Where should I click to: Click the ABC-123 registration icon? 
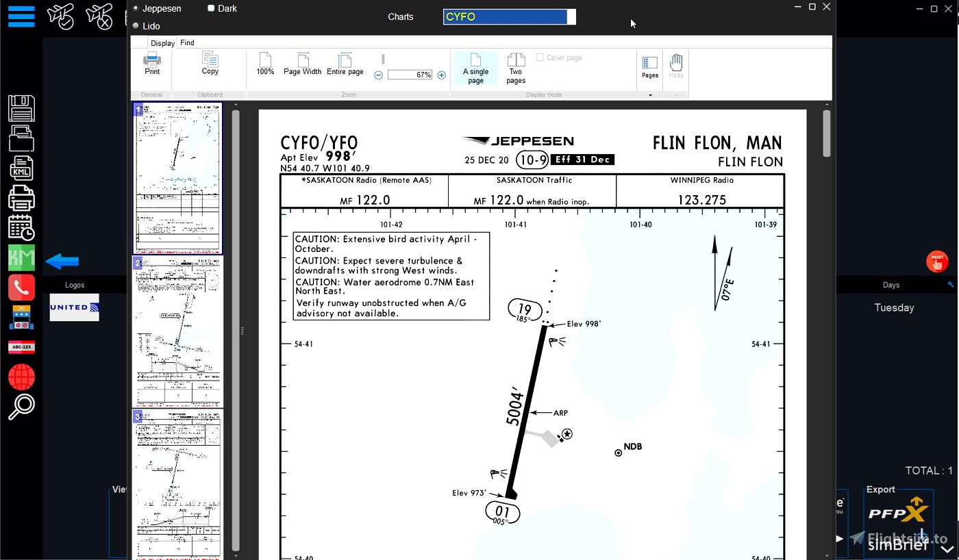tap(21, 346)
